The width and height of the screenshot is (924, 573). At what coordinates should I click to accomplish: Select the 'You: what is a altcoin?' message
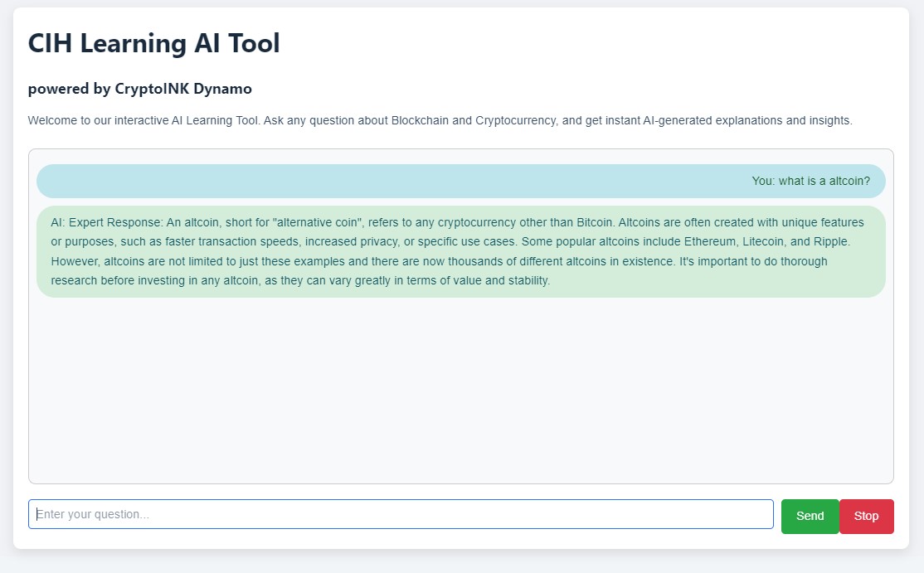click(x=461, y=182)
